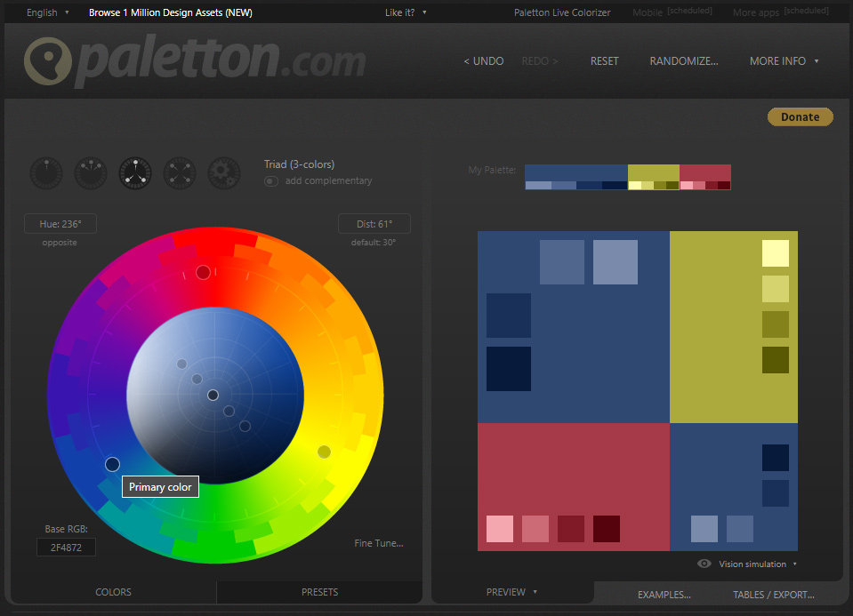Click the Paletton logo icon
This screenshot has width=853, height=616.
coord(48,61)
